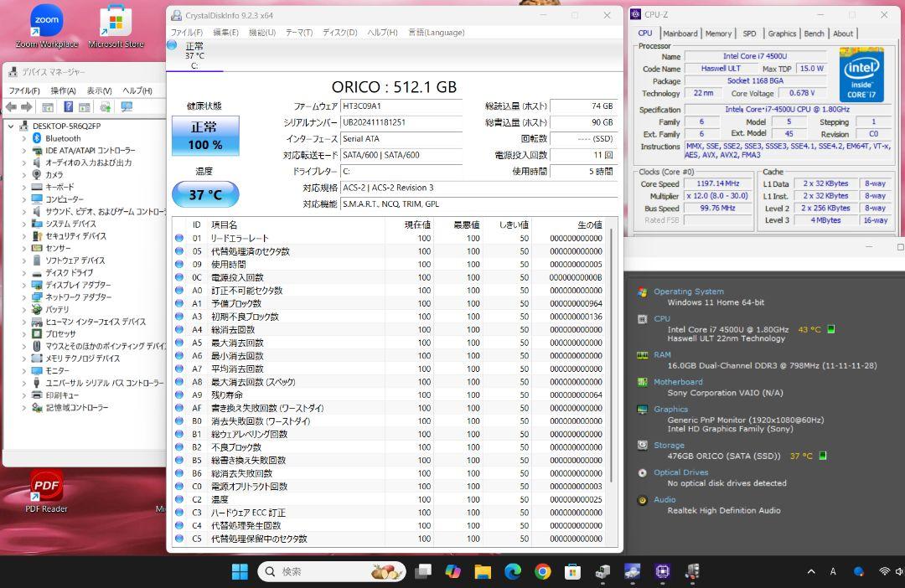905x588 pixels.
Task: Open Microsoft Store from the taskbar
Action: coord(572,571)
